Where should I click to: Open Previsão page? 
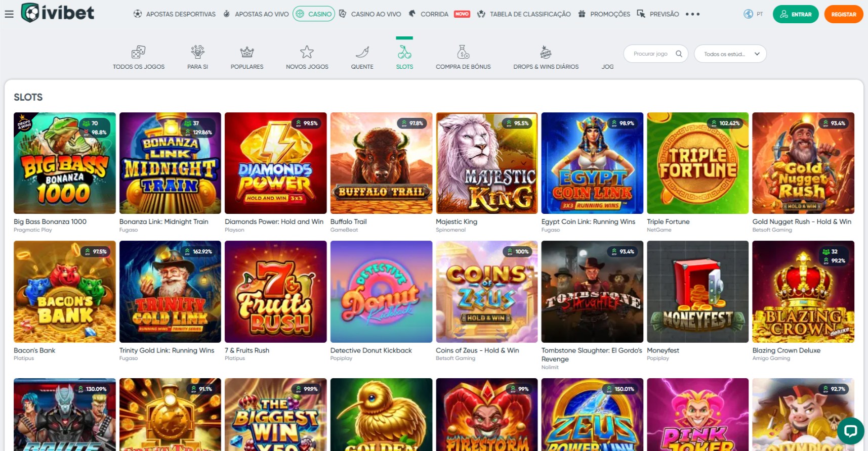(x=658, y=14)
